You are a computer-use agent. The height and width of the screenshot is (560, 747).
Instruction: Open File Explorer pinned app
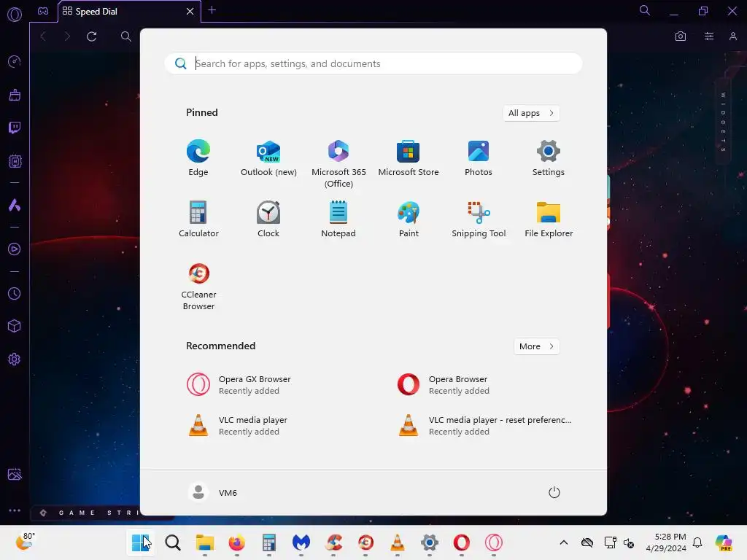click(549, 219)
